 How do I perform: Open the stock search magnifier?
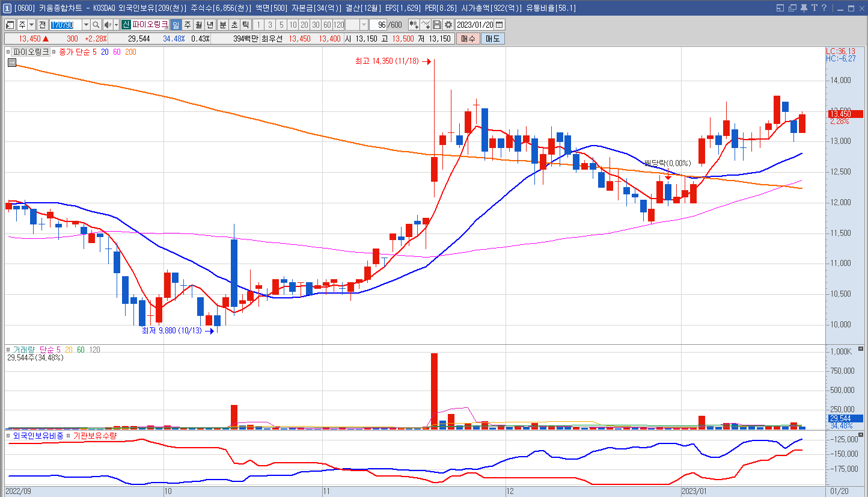click(x=96, y=25)
